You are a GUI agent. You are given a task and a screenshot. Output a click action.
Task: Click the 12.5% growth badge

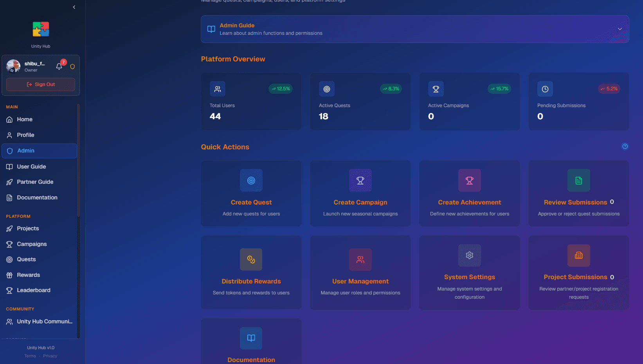pyautogui.click(x=281, y=89)
